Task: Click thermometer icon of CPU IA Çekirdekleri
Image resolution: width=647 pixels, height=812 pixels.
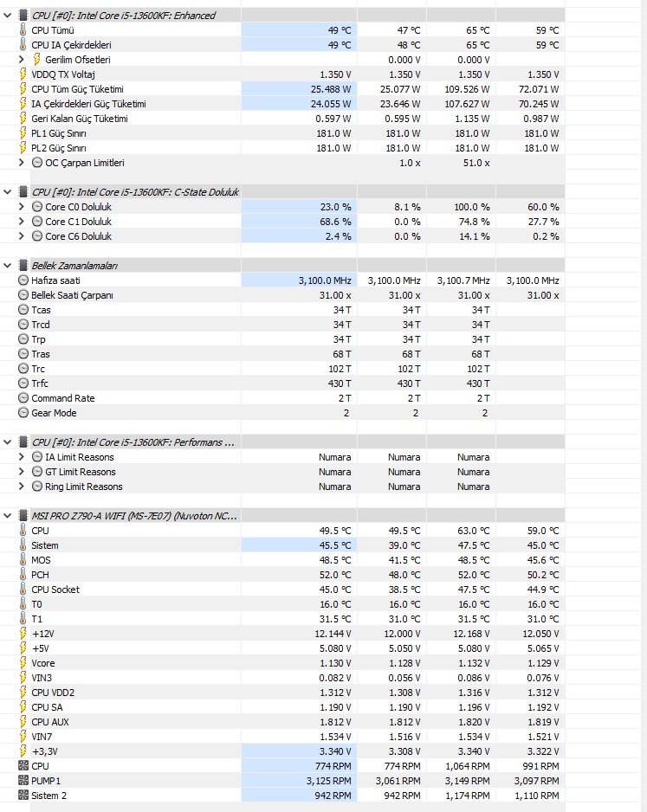Action: click(23, 45)
